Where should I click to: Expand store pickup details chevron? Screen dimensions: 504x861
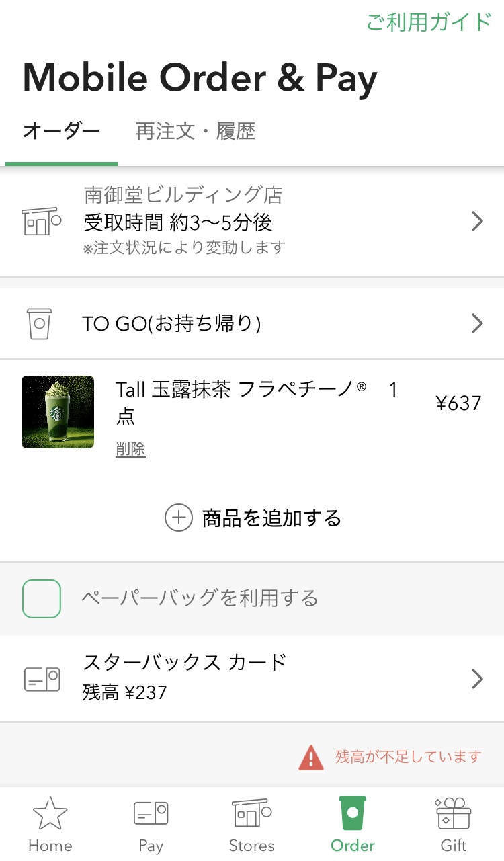[x=477, y=221]
